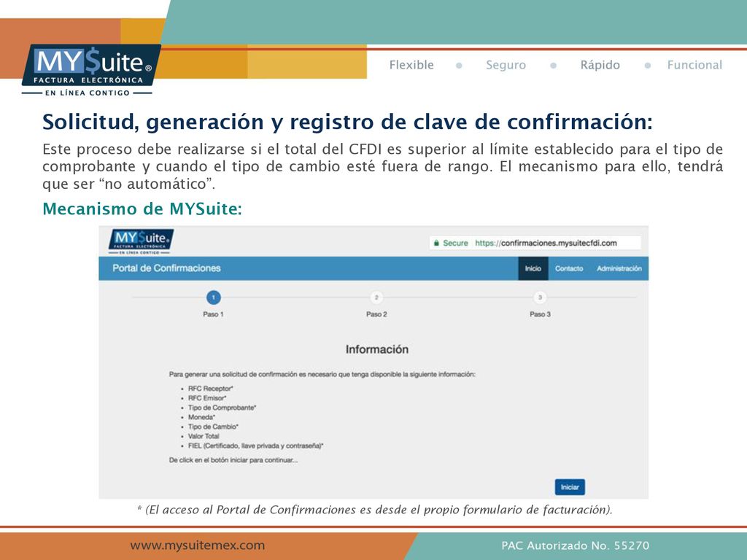The width and height of the screenshot is (747, 560).
Task: Click the 'De click en el botón iniciar' text
Action: [233, 460]
